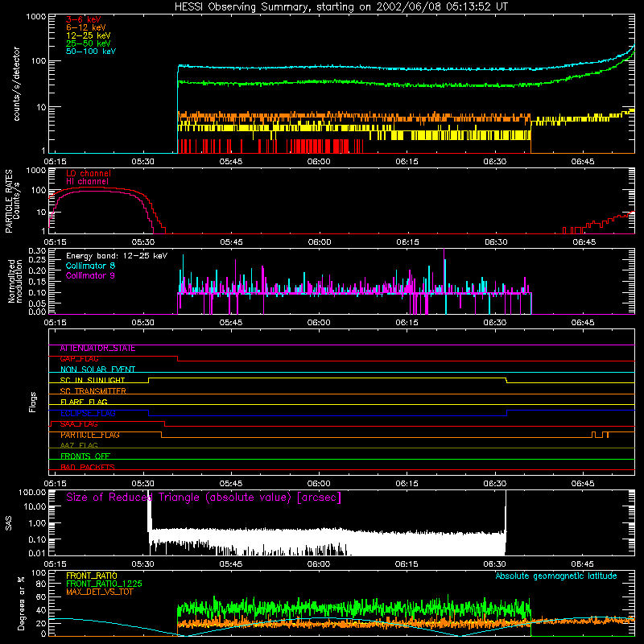Viewport: 644px width, 644px height.
Task: Click the red LO channel stepped rise near 06:45
Action: coord(598,223)
